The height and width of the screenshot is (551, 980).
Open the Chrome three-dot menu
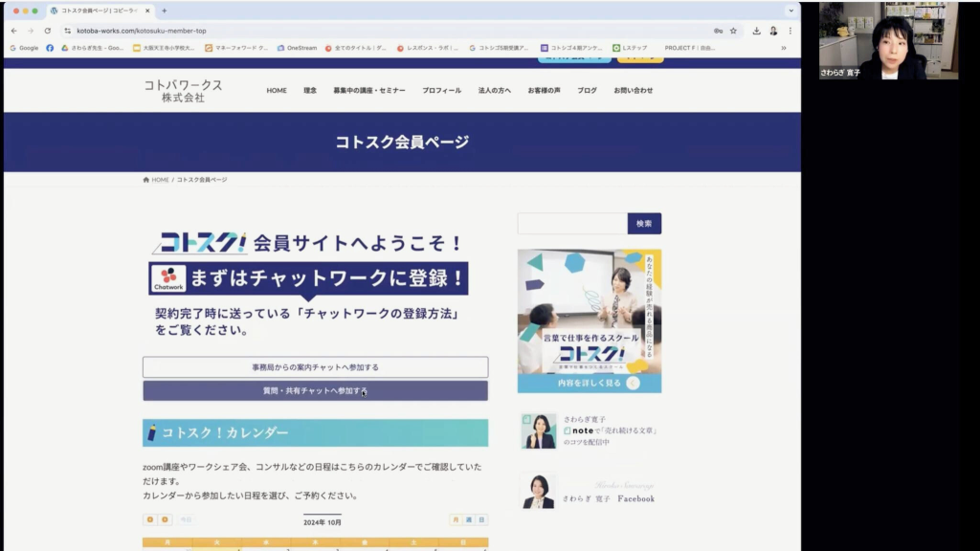coord(790,31)
